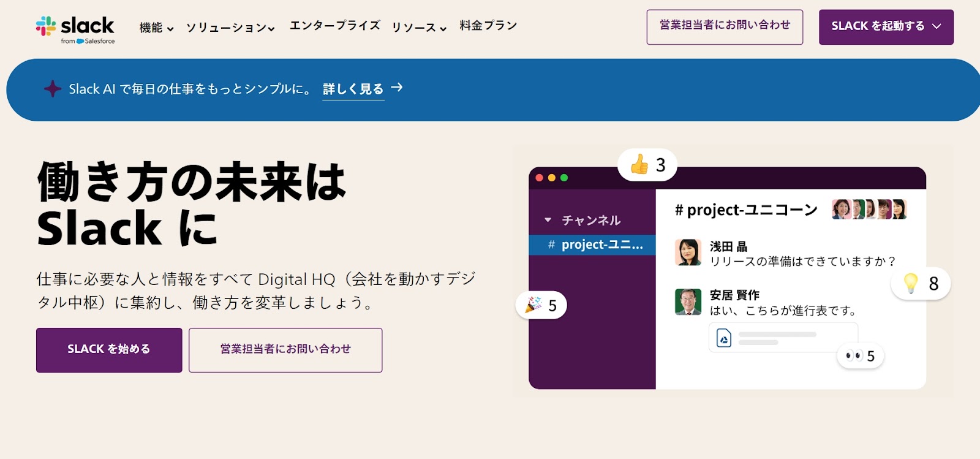Click the arrow next to 詳しく見る

(397, 88)
